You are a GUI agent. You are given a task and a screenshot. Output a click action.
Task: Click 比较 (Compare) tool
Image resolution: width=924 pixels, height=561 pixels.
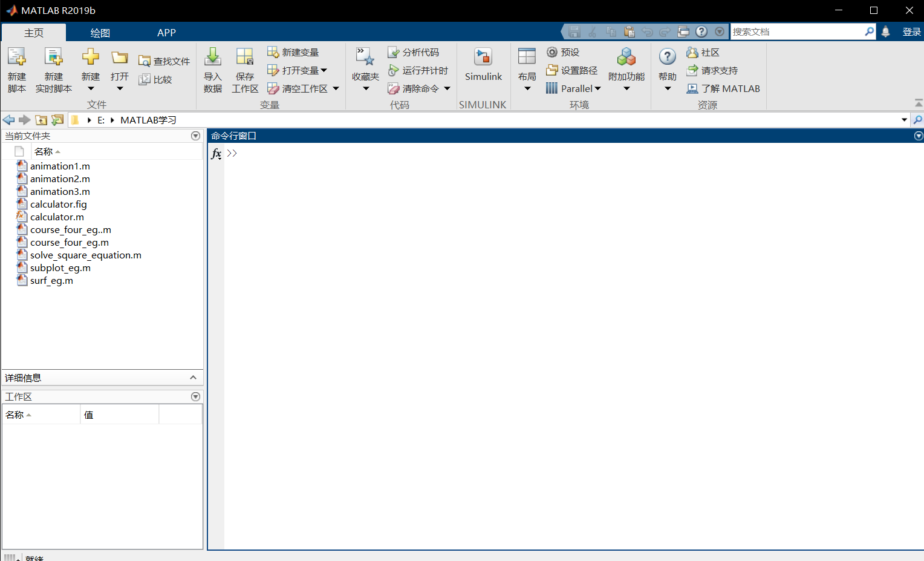click(155, 79)
